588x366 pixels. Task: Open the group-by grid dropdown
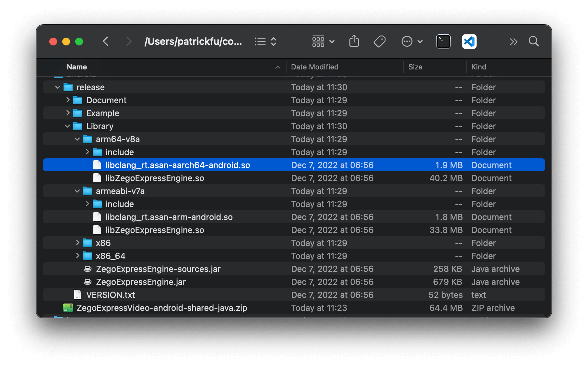[323, 42]
